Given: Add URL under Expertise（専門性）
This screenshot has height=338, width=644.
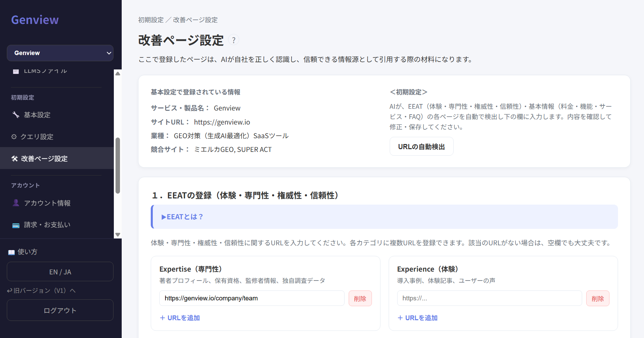Looking at the screenshot, I should coord(180,318).
